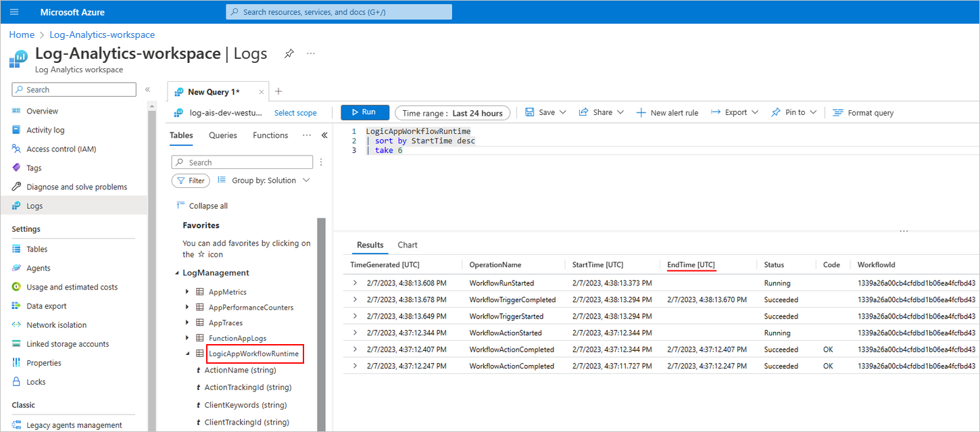Open the Time range Last 24 hours dropdown

452,112
